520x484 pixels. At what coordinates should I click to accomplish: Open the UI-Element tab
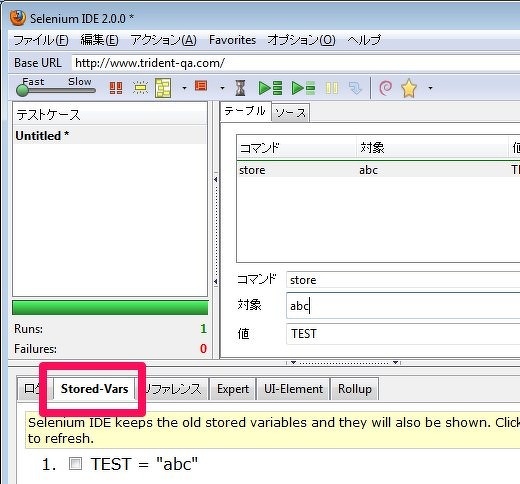point(293,389)
